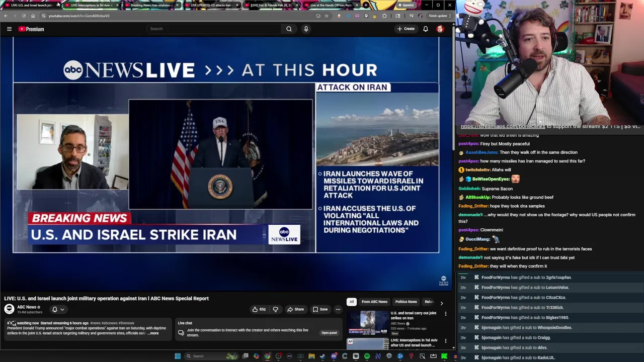Open a new browser tab with plus
Image resolution: width=644 pixels, height=362 pixels.
coord(366,5)
